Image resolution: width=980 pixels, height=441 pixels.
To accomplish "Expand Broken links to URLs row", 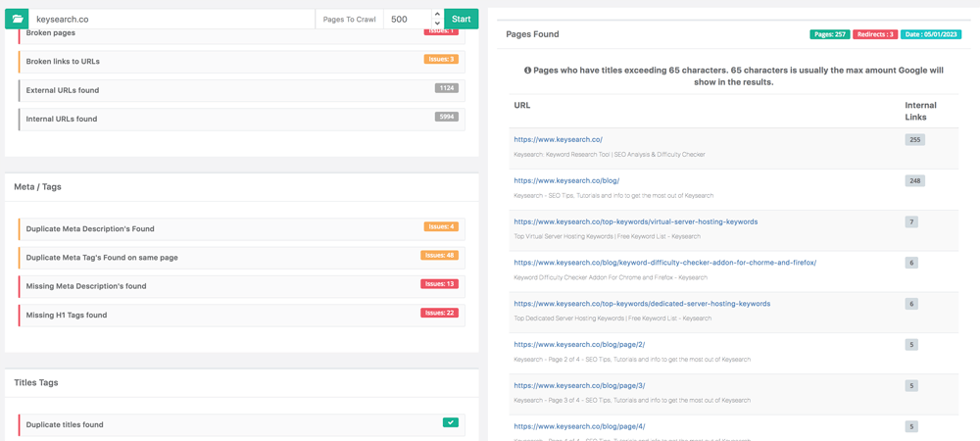I will 242,61.
